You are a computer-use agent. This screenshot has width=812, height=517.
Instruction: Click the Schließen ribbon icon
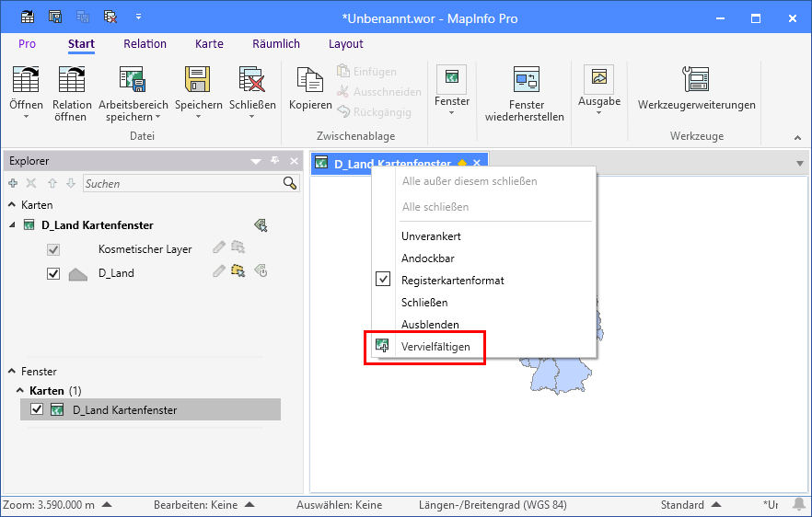pos(252,79)
